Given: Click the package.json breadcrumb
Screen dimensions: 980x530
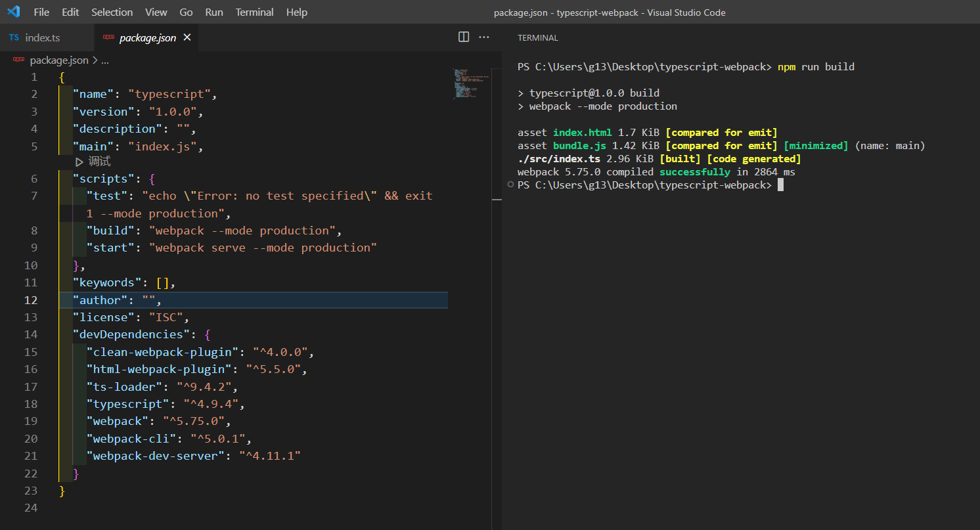Looking at the screenshot, I should pyautogui.click(x=59, y=60).
